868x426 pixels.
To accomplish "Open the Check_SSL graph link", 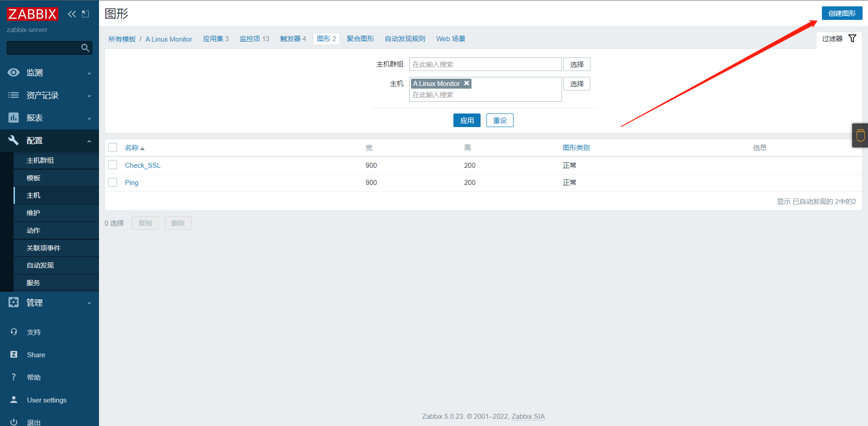I will (x=142, y=166).
